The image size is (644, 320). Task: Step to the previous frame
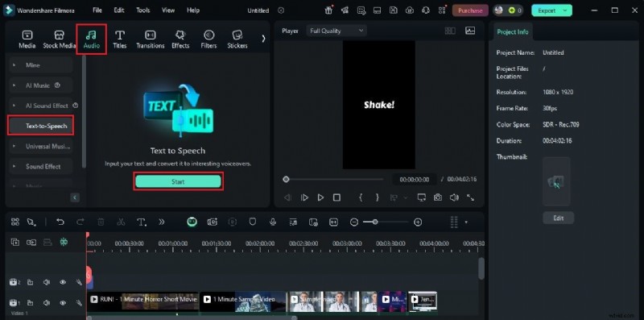click(287, 197)
